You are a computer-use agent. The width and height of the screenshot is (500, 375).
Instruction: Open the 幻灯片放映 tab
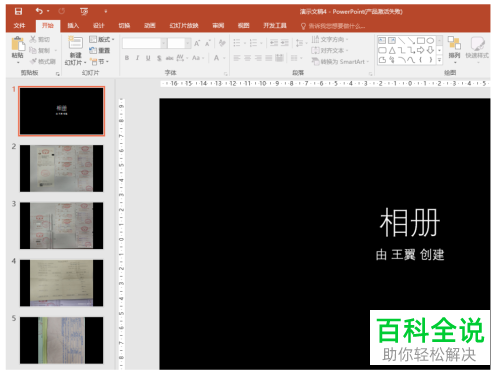(184, 26)
